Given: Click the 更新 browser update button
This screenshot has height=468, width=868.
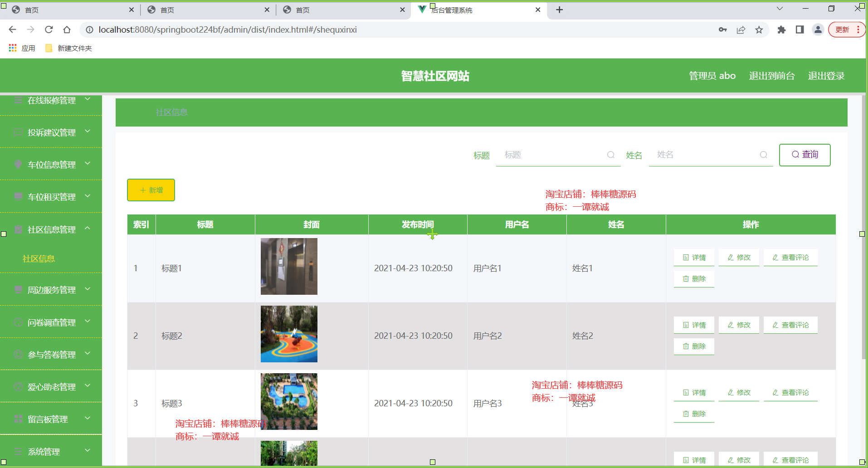Looking at the screenshot, I should (846, 29).
